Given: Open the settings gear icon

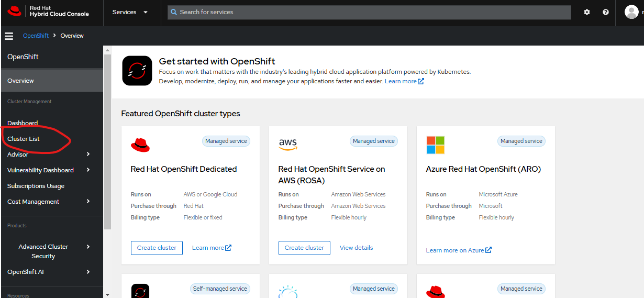Looking at the screenshot, I should click(586, 12).
